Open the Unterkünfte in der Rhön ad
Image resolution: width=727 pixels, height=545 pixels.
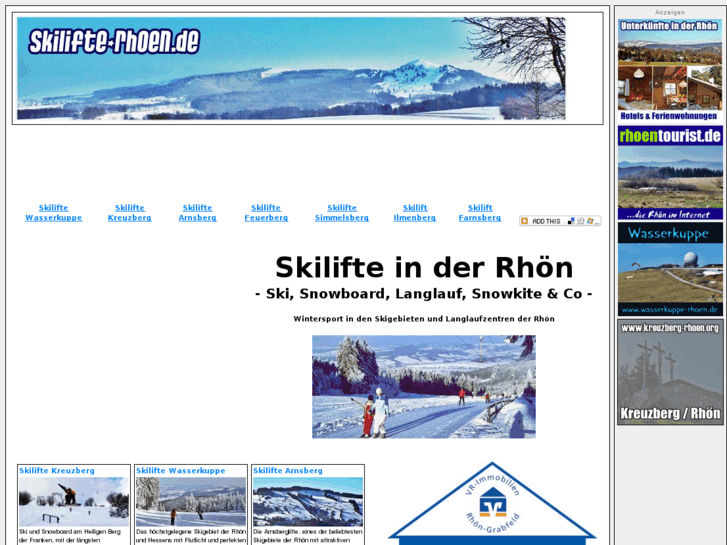[670, 71]
